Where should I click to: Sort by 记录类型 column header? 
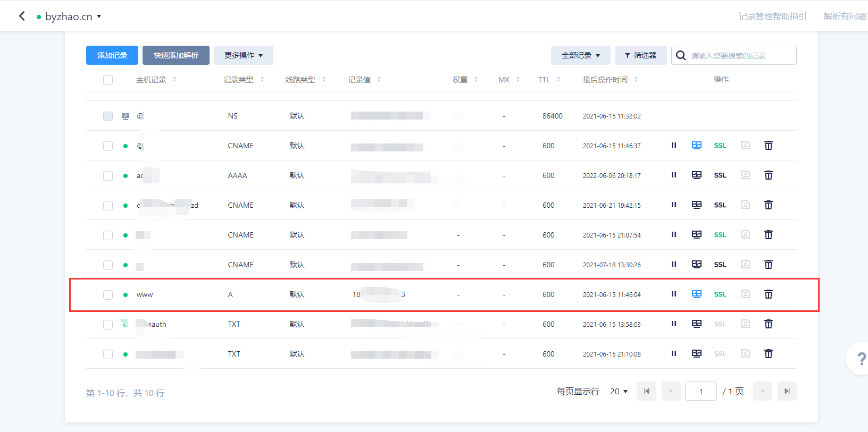pos(244,80)
